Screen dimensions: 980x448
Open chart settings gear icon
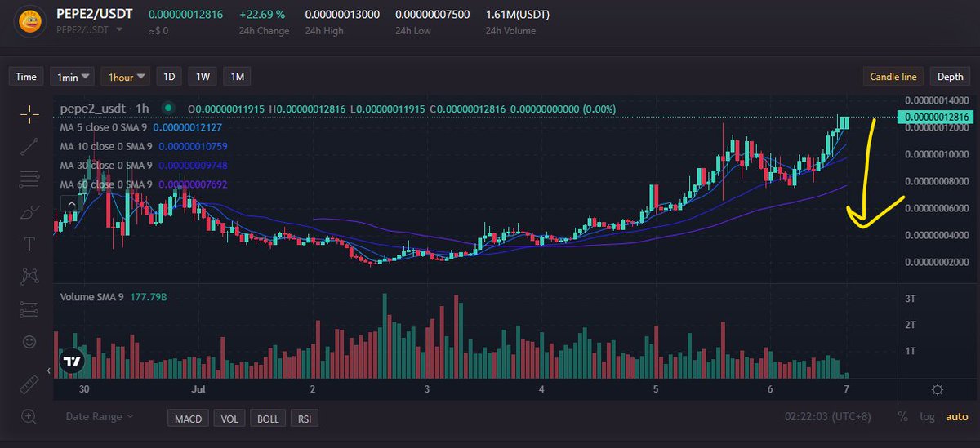(938, 389)
